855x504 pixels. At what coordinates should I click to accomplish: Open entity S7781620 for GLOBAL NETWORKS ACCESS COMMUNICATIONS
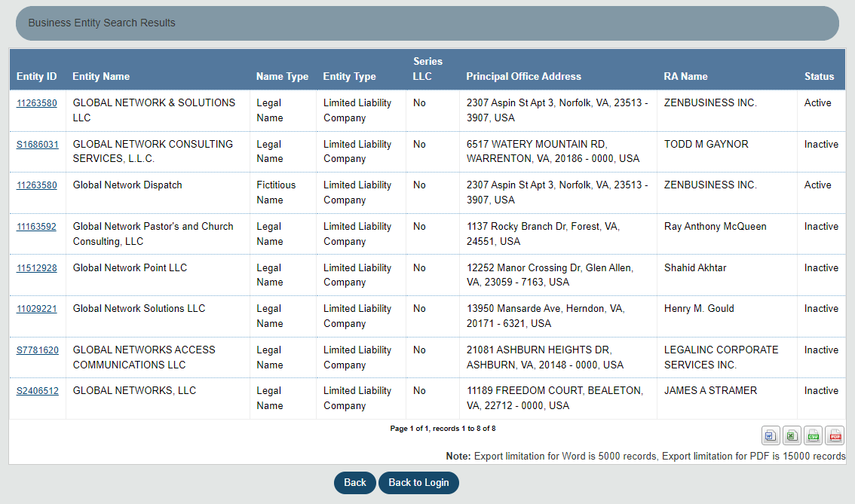37,350
